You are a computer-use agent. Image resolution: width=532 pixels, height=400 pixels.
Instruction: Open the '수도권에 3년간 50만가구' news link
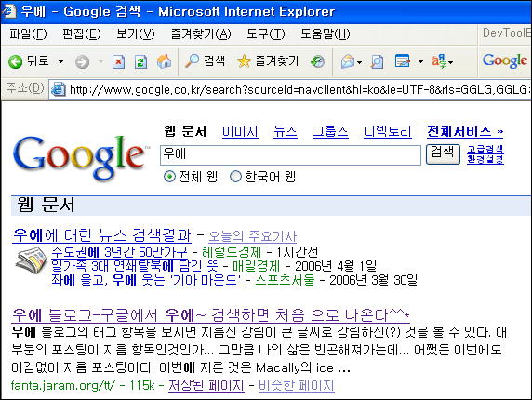pos(119,252)
